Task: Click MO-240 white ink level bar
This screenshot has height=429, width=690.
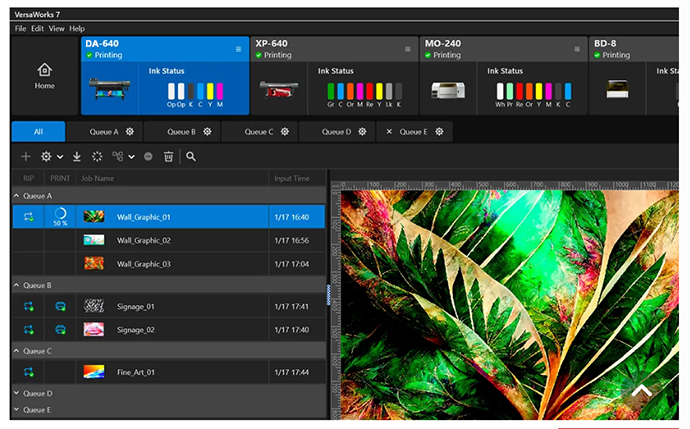Action: 500,91
